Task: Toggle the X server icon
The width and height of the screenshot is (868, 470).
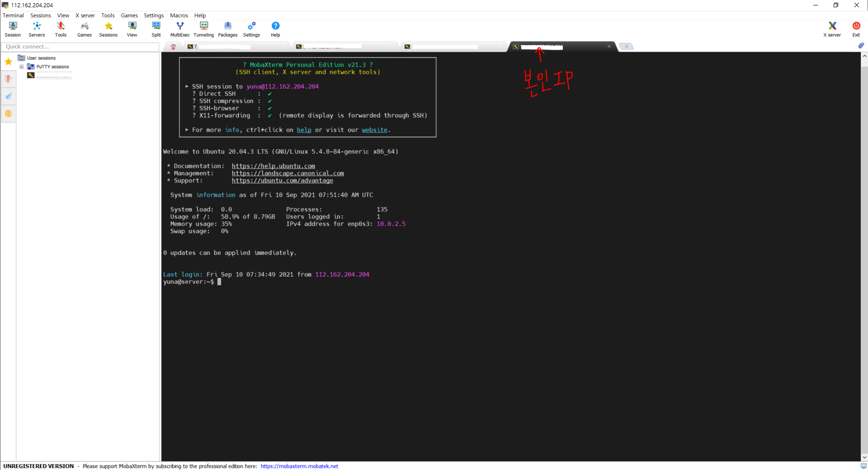Action: tap(832, 29)
